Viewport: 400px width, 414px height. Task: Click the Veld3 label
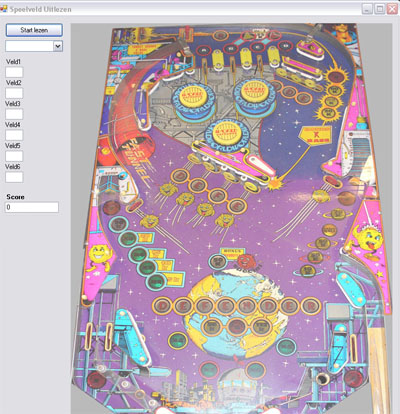point(13,104)
